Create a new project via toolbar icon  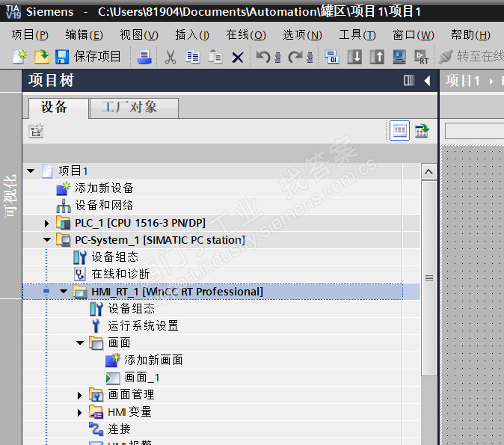click(19, 57)
